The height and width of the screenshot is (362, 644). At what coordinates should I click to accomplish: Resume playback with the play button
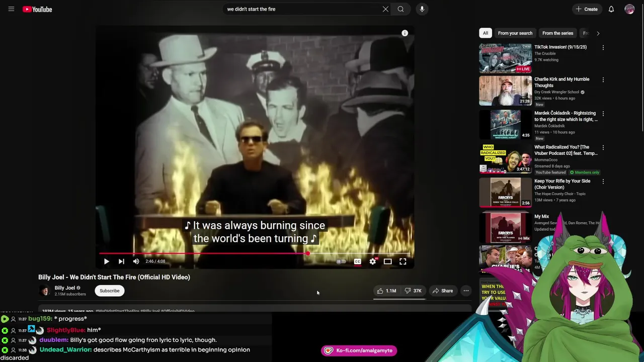106,261
